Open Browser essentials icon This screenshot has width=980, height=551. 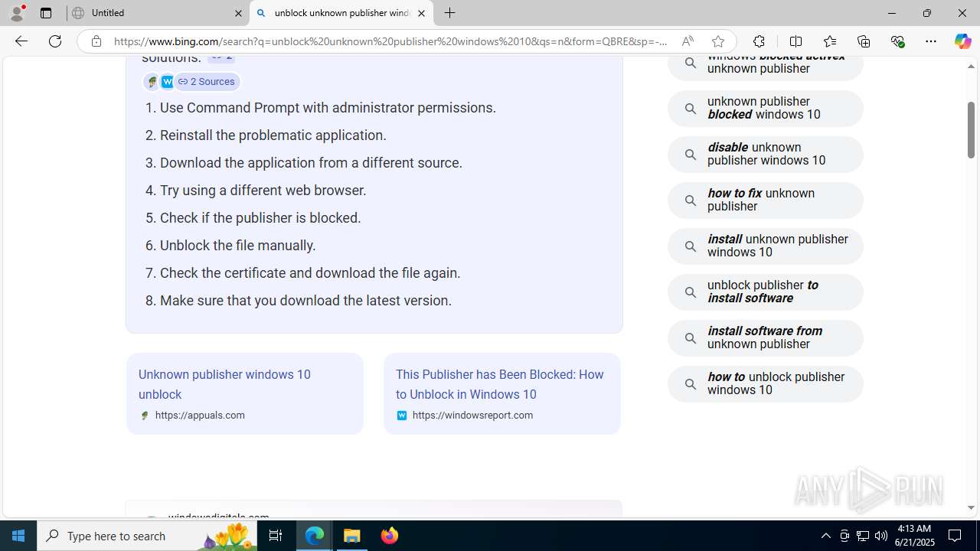[897, 41]
